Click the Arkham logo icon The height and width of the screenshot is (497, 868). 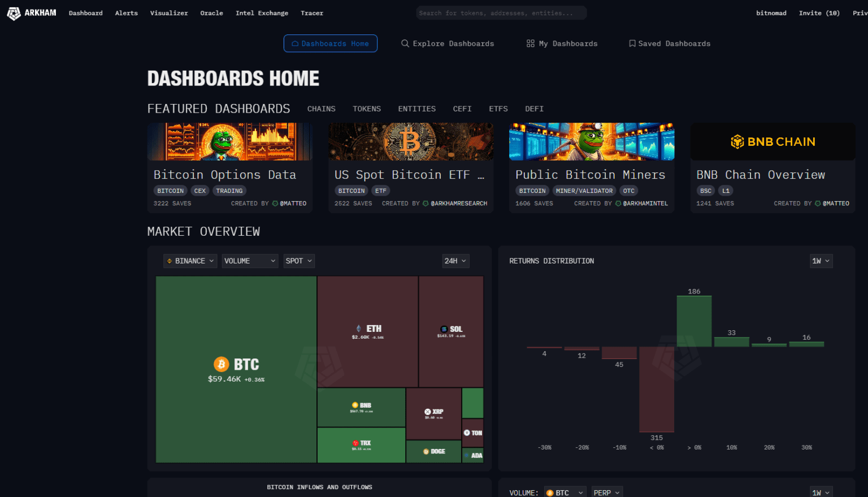point(14,13)
